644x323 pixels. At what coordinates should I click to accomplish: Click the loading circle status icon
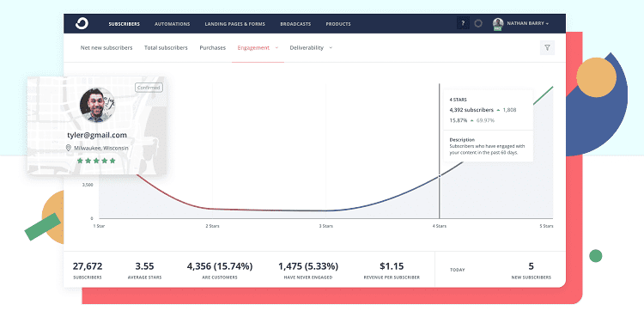coord(478,23)
